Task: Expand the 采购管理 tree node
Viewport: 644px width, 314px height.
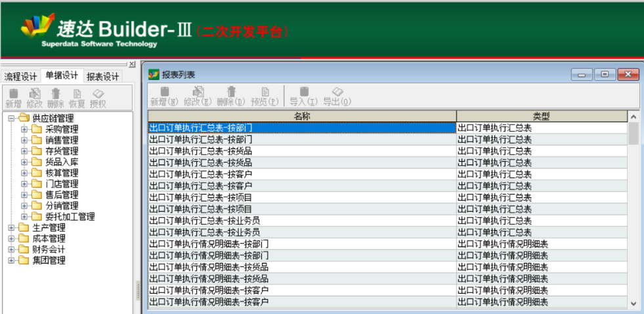Action: tap(24, 129)
